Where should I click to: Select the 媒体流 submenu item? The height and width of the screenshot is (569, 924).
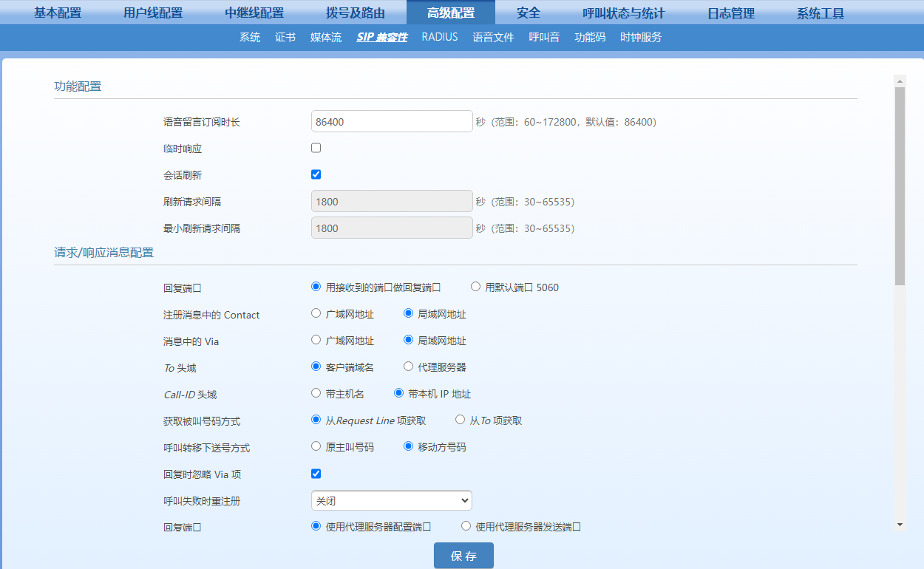pos(326,37)
